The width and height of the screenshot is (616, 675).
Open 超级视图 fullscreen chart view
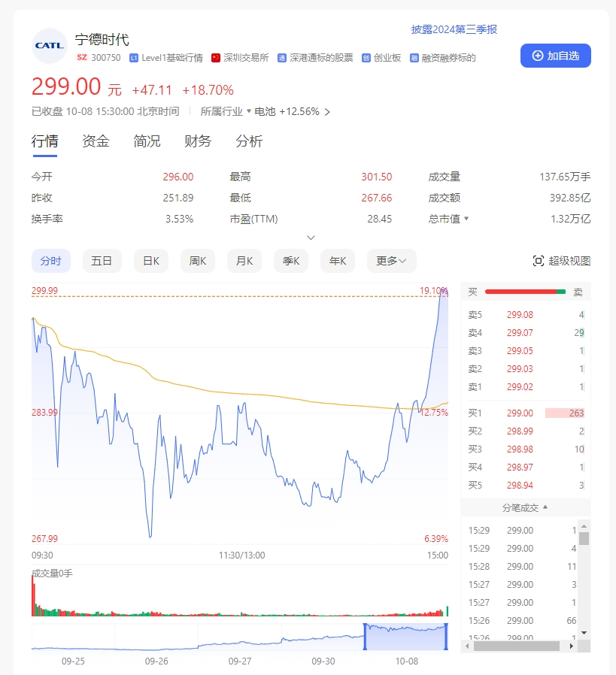(x=561, y=261)
